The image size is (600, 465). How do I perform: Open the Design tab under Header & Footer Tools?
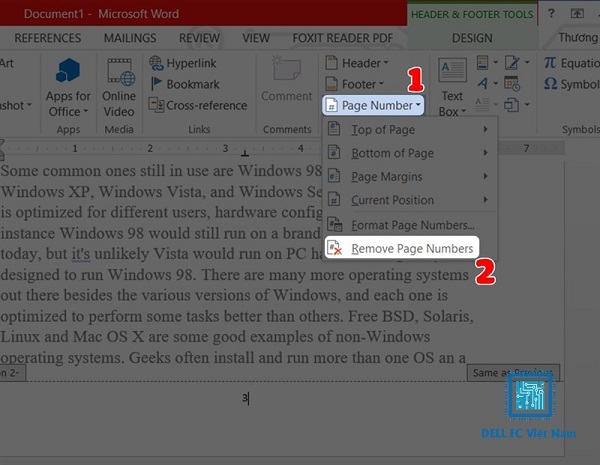pyautogui.click(x=471, y=37)
